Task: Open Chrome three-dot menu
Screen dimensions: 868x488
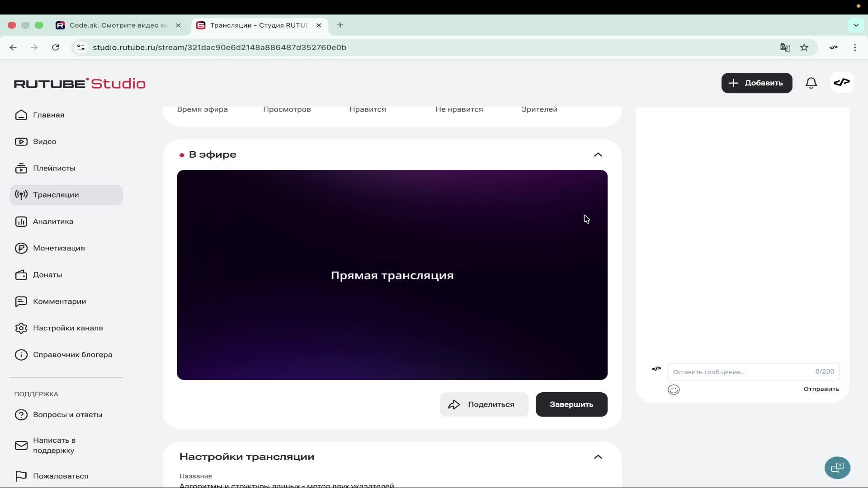Action: [855, 47]
